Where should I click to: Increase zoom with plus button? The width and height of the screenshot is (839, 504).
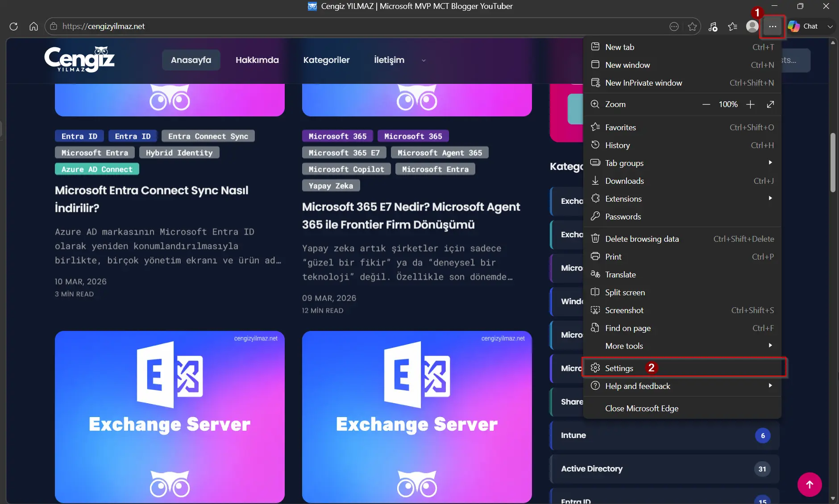tap(750, 104)
